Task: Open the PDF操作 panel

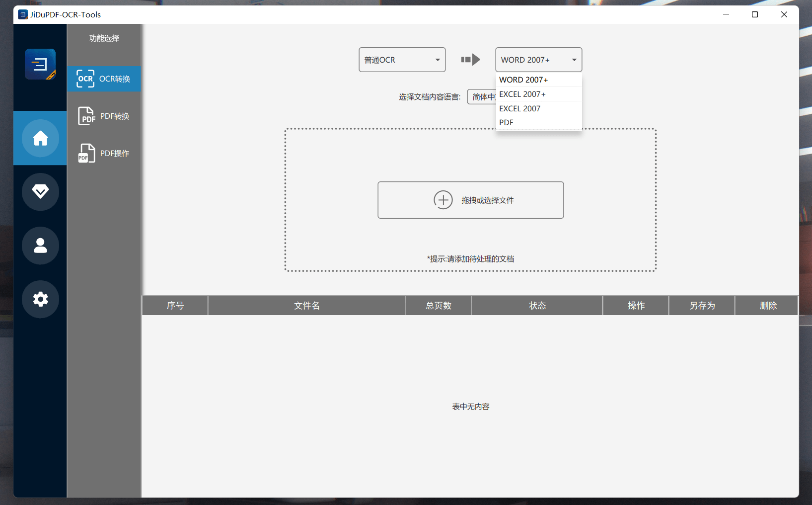Action: click(104, 153)
